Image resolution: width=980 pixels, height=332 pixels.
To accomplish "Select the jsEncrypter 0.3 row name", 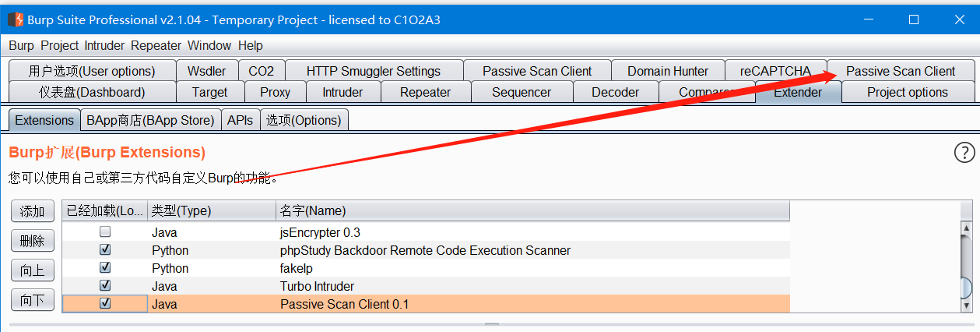I will [x=320, y=232].
